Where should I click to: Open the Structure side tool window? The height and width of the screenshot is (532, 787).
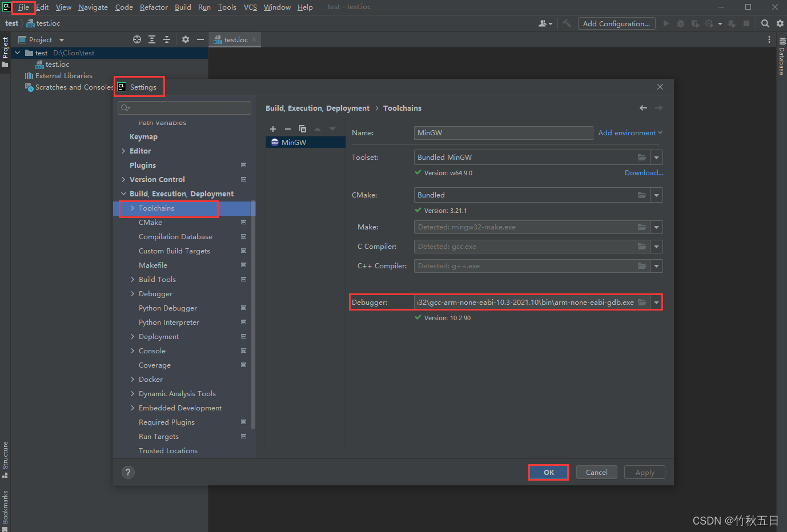pos(5,459)
